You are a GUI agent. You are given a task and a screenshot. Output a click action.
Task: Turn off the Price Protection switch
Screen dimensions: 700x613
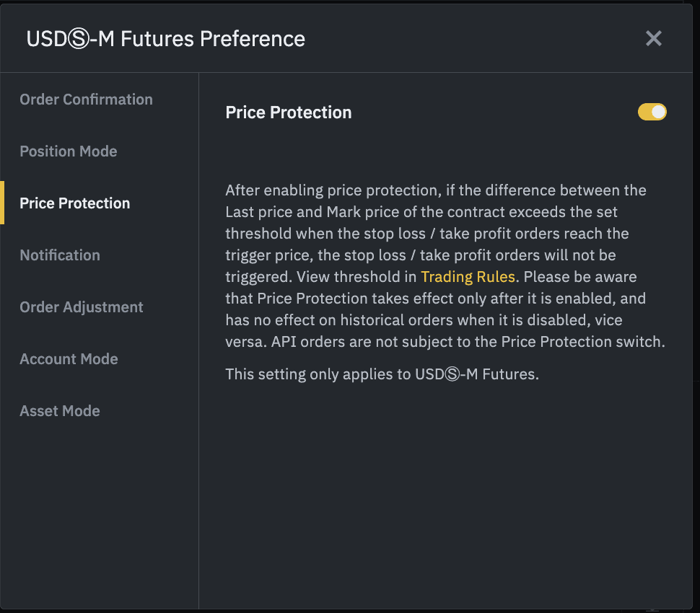pos(652,112)
